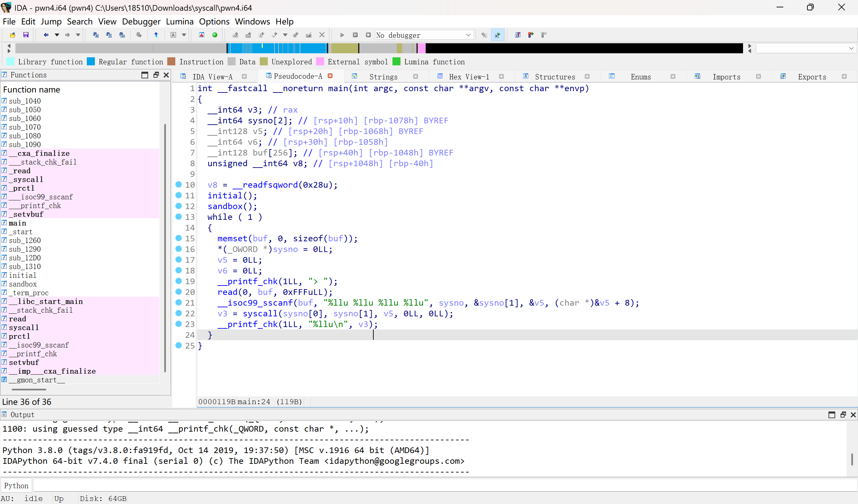The height and width of the screenshot is (504, 858).
Task: Click the search byte sequence binoculars
Action: coord(122,35)
